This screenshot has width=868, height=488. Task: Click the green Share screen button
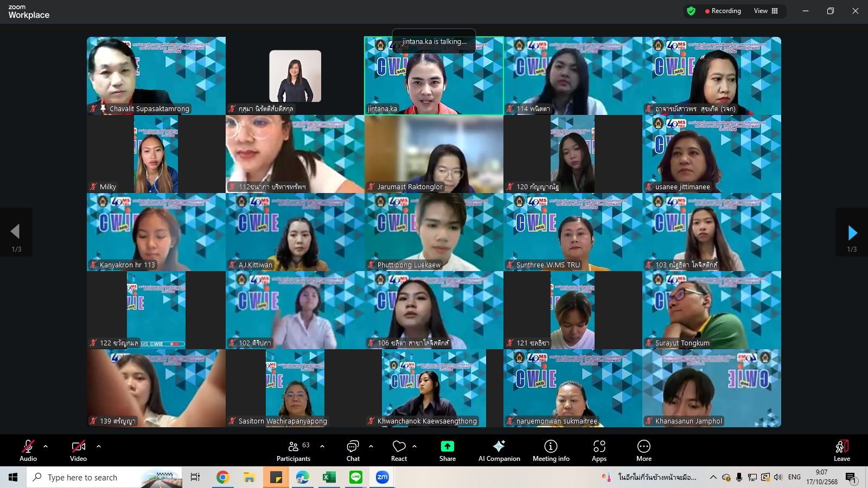coord(447,450)
